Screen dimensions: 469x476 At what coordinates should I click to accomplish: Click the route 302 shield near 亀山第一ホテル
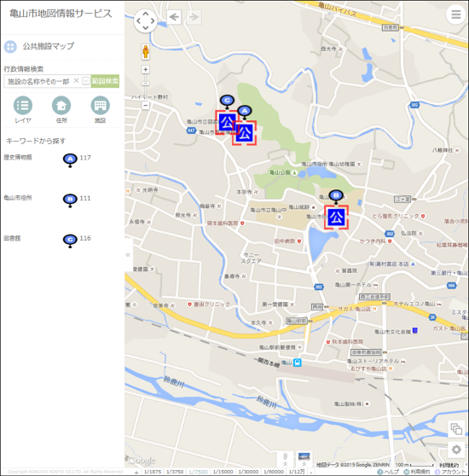(319, 287)
